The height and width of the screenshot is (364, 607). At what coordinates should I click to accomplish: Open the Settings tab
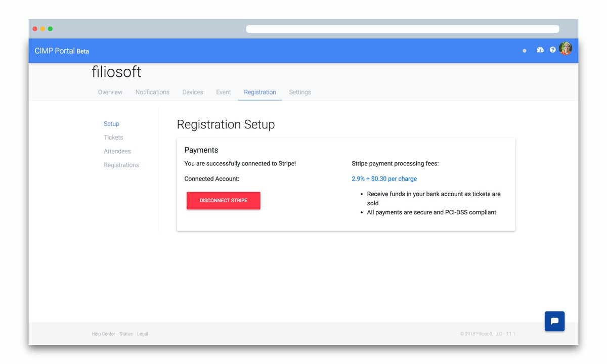(x=300, y=92)
